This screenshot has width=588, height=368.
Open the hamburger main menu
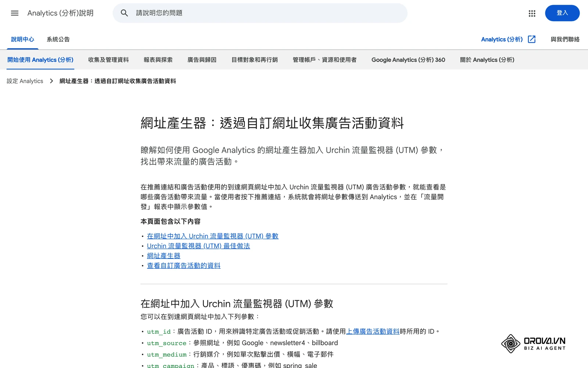pos(15,13)
